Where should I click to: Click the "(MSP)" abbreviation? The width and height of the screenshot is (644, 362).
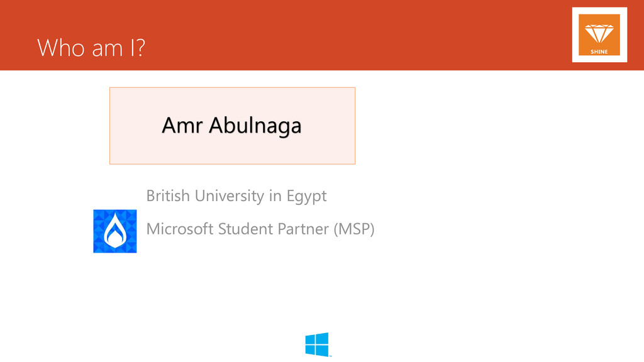tap(353, 229)
